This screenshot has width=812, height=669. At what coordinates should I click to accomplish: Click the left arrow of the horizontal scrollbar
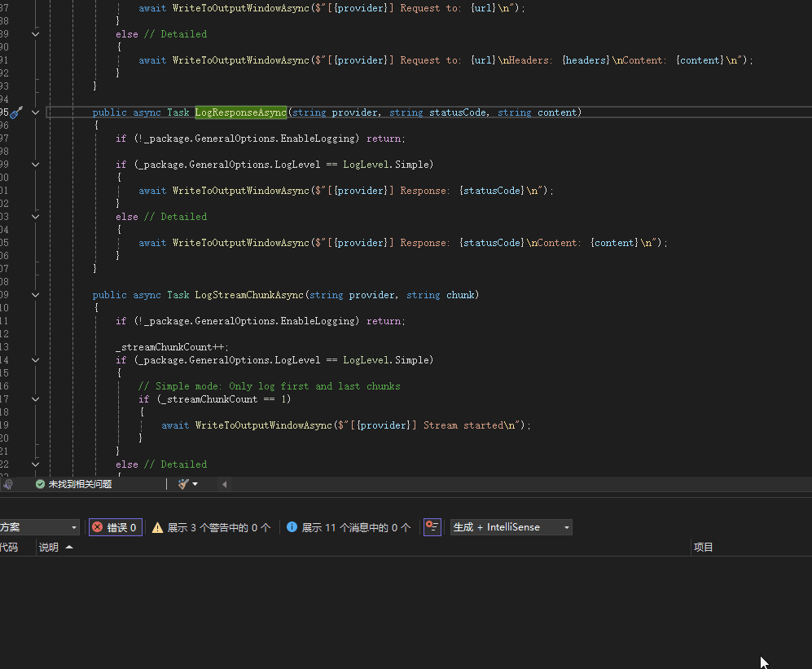(225, 483)
